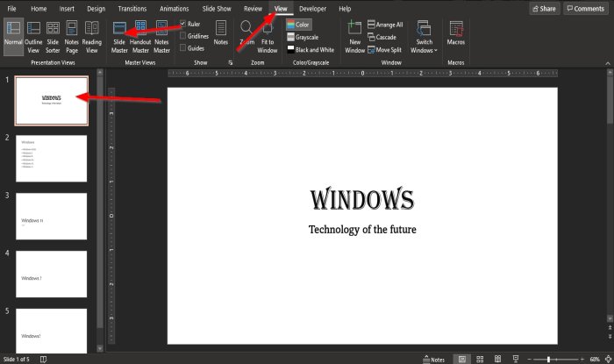Image resolution: width=614 pixels, height=364 pixels.
Task: Open Notes Page view
Action: [x=73, y=35]
